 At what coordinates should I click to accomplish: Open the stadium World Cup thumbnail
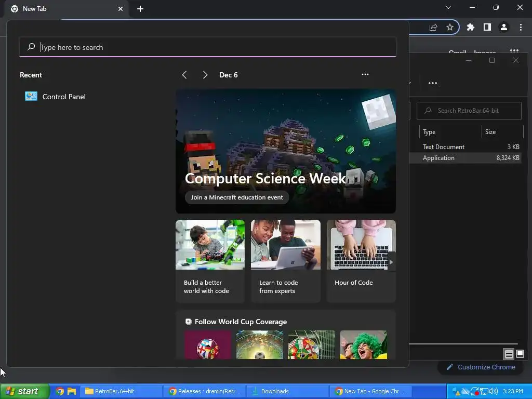(260, 345)
